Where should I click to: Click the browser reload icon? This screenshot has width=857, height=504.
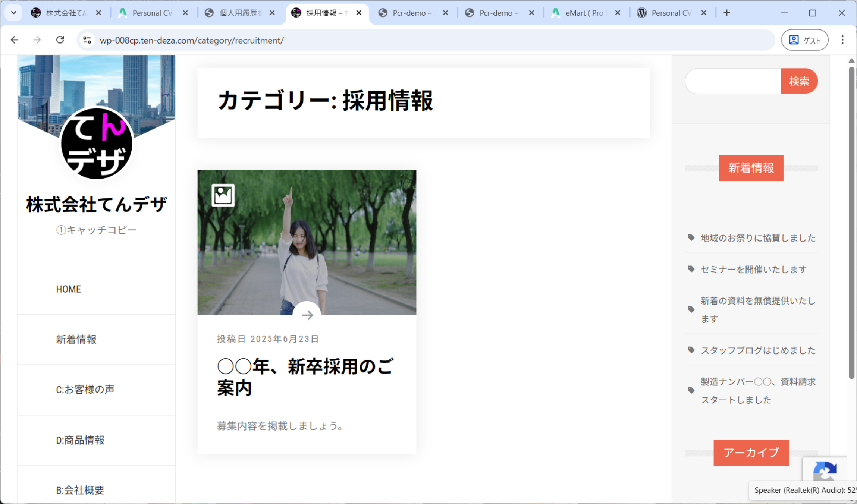tap(60, 40)
